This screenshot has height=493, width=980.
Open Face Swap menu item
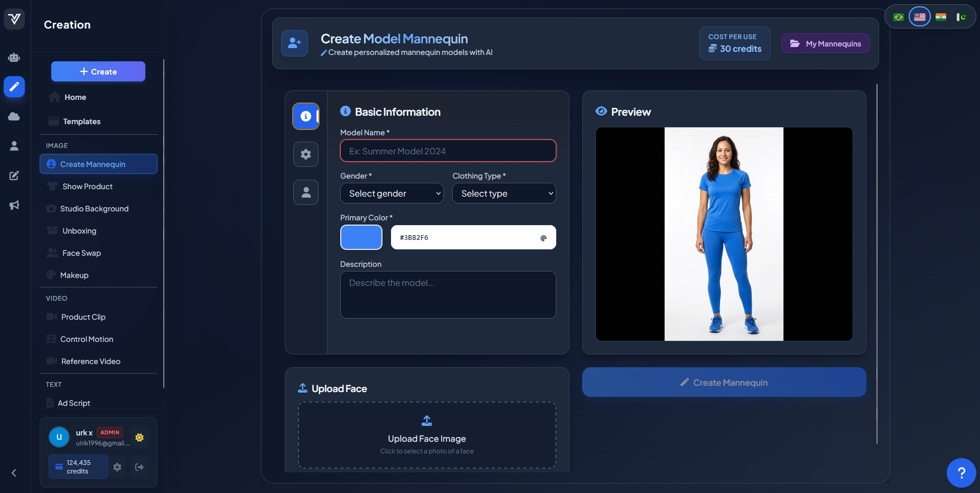point(98,253)
